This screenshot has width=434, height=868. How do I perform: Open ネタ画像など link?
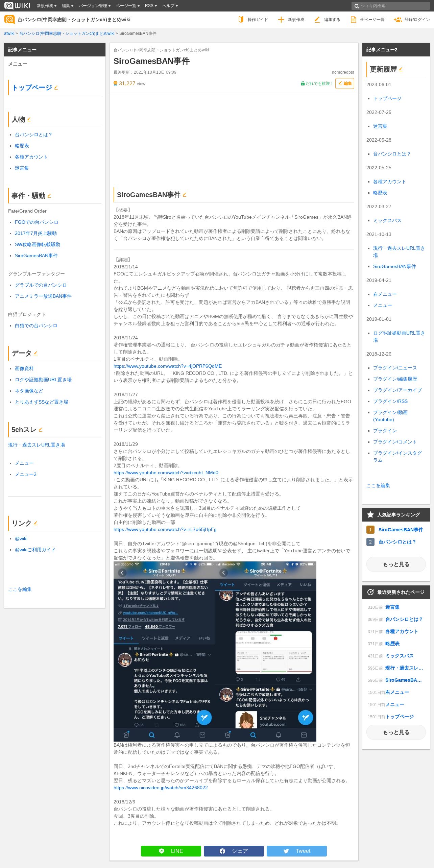point(29,391)
